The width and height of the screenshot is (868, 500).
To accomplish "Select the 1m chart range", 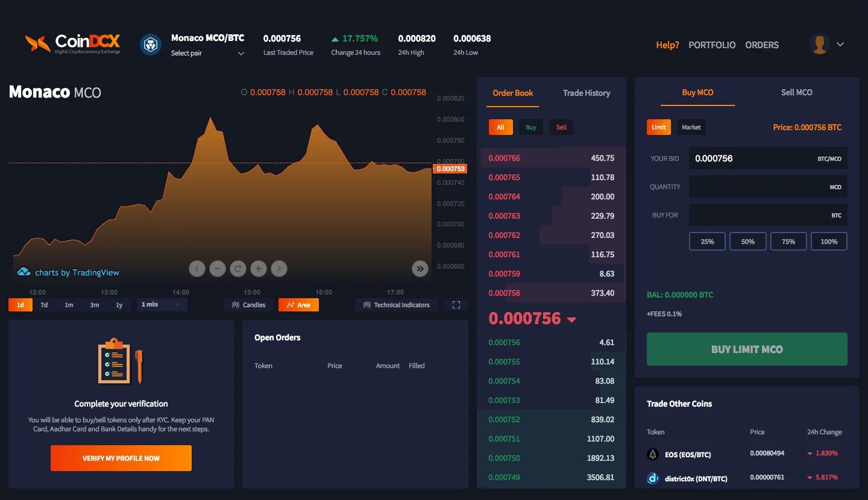I will (69, 305).
